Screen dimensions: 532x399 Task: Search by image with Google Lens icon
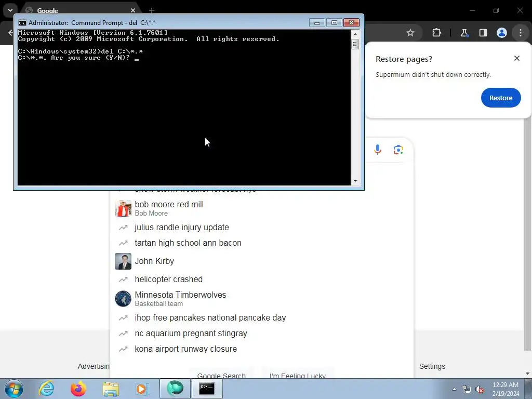click(x=398, y=150)
